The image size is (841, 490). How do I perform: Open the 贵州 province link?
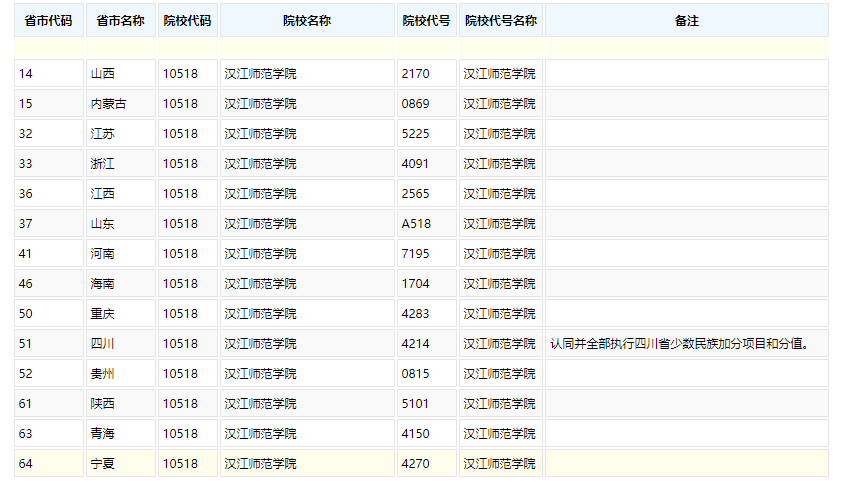click(103, 374)
